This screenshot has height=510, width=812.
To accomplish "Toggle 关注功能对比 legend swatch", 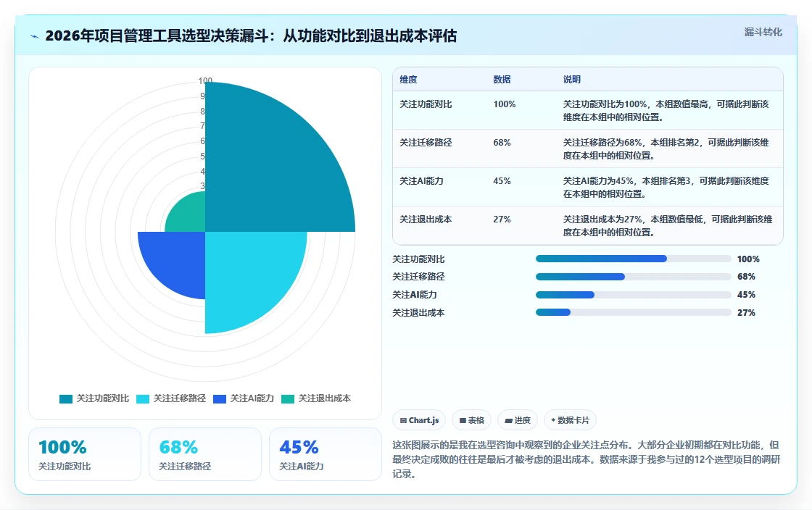I will coord(66,398).
